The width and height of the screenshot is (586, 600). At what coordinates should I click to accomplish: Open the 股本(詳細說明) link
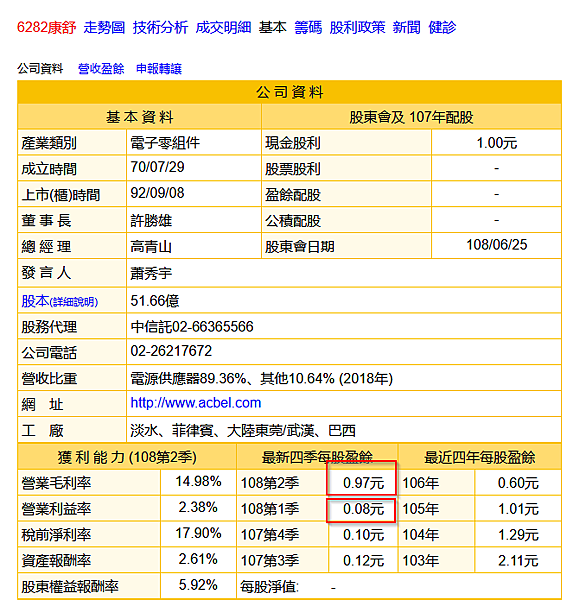pyautogui.click(x=60, y=301)
